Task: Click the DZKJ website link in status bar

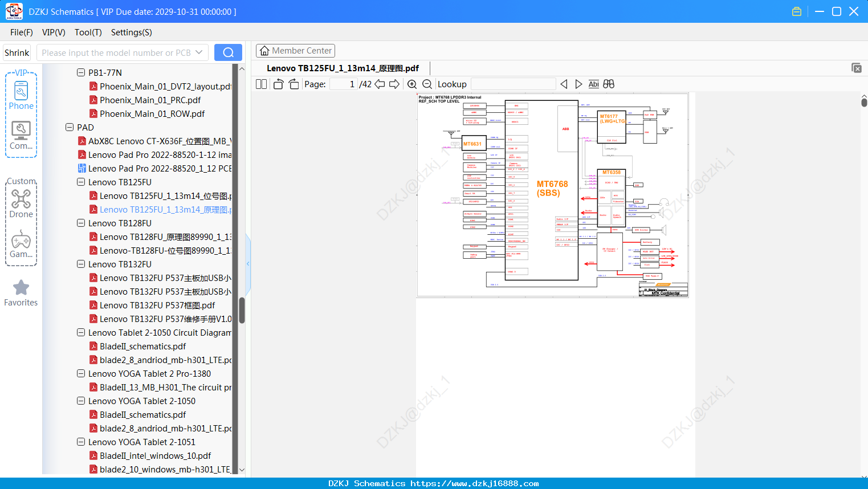Action: click(474, 483)
